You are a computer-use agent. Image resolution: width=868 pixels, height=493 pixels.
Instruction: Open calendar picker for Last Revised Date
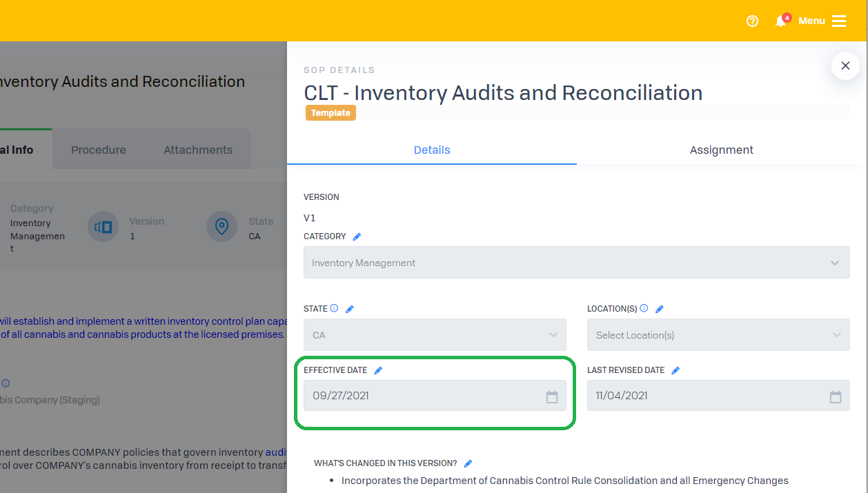pos(835,396)
